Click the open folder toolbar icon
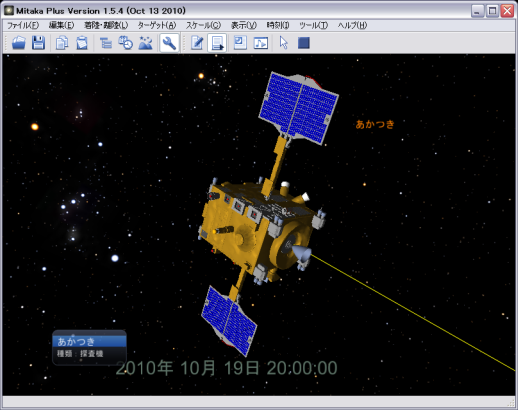 pos(19,43)
